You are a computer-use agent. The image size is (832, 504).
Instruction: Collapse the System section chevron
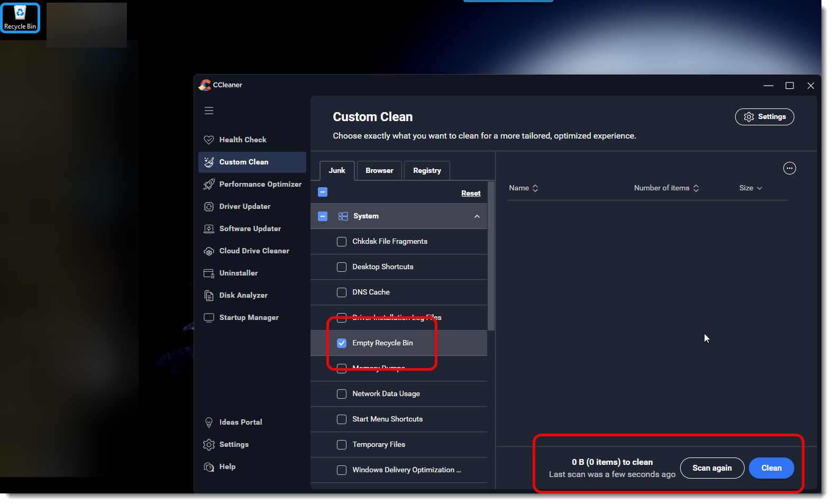coord(477,216)
